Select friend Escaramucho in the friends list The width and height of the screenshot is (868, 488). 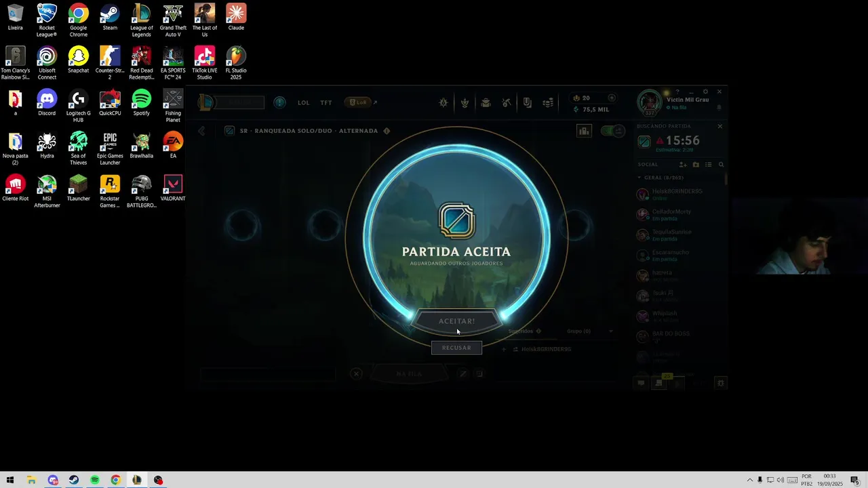(679, 256)
